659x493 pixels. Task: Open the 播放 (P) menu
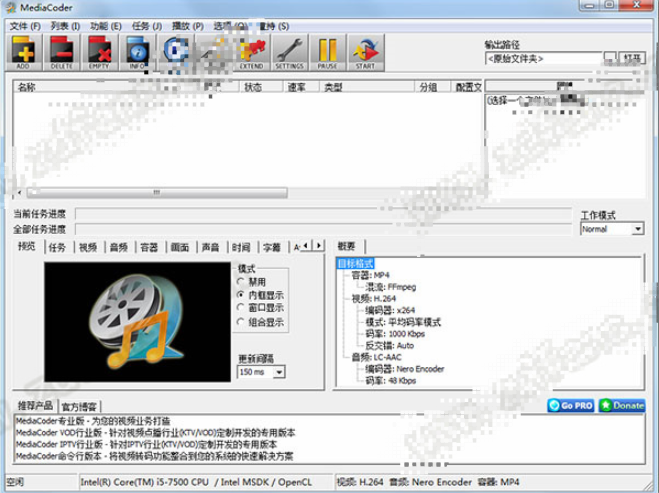pyautogui.click(x=188, y=26)
